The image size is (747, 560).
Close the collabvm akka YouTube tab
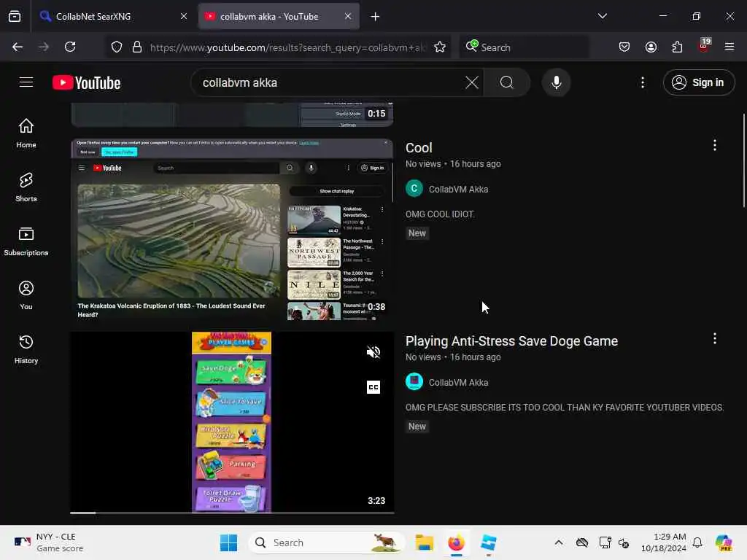click(348, 16)
